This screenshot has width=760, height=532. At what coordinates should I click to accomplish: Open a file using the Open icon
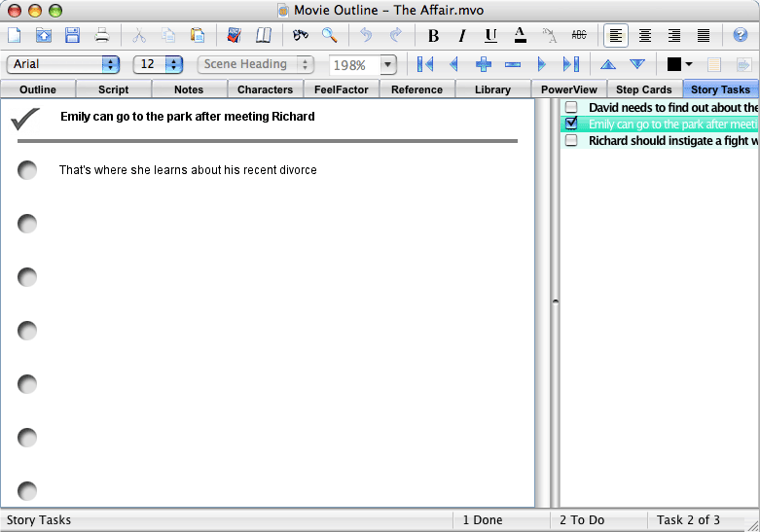pos(43,35)
